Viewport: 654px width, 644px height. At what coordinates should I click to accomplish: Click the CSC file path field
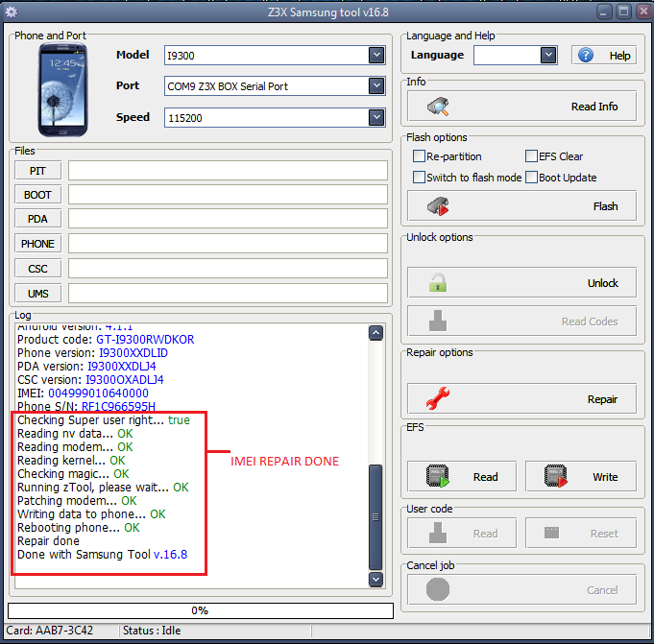228,269
